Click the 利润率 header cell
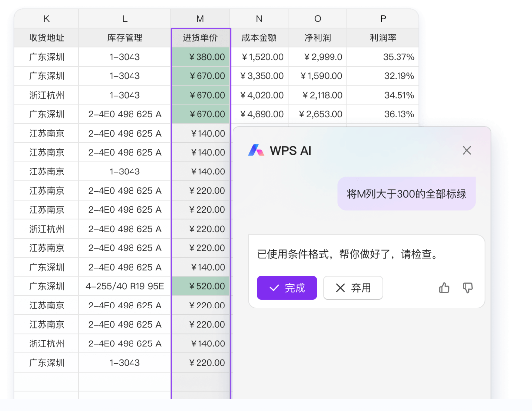532x411 pixels. pos(383,37)
